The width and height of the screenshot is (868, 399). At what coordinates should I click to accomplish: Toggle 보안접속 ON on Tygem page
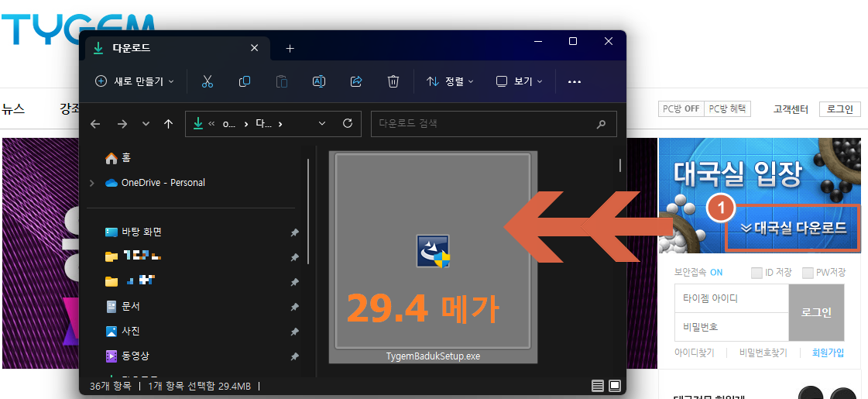click(698, 272)
